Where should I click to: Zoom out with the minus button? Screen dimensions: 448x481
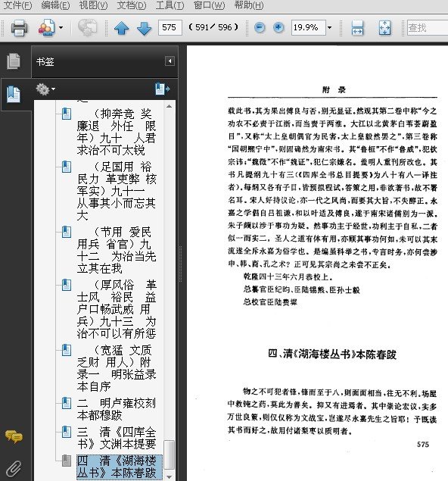[260, 27]
